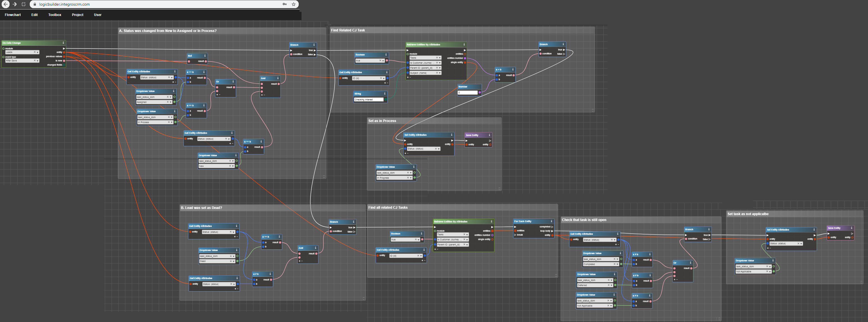The height and width of the screenshot is (322, 868).
Task: Open info on the Dropdown Value node set to Assigned
Action: click(173, 91)
